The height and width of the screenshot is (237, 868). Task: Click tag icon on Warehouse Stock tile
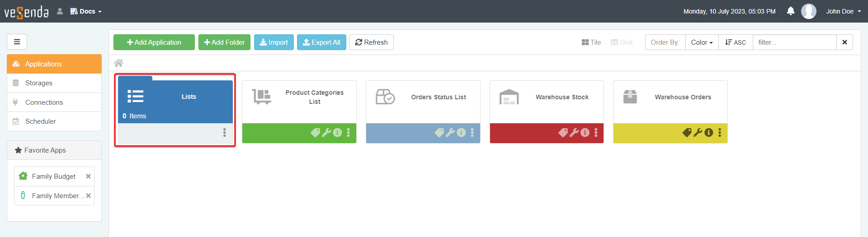[x=563, y=133]
